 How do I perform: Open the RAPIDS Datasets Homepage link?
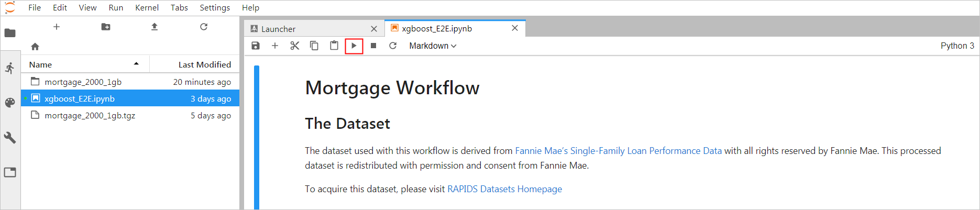click(x=504, y=189)
